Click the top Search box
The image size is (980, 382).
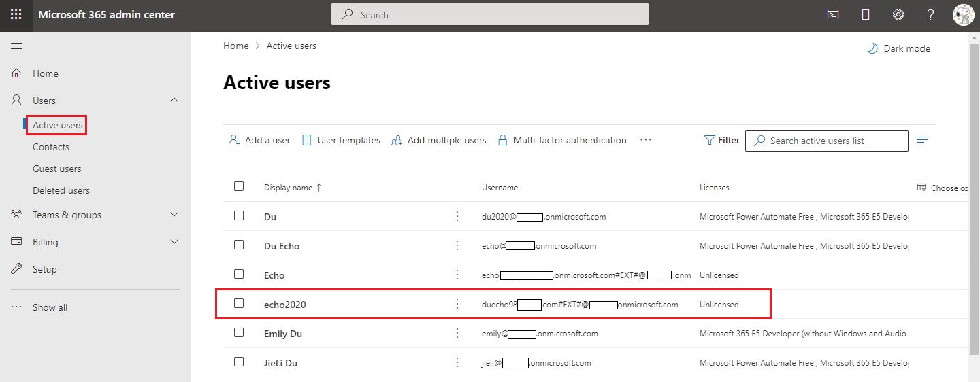tap(490, 14)
